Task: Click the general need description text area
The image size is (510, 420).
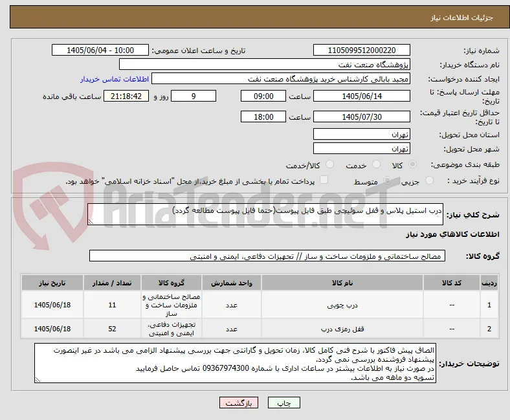Action: coord(265,214)
